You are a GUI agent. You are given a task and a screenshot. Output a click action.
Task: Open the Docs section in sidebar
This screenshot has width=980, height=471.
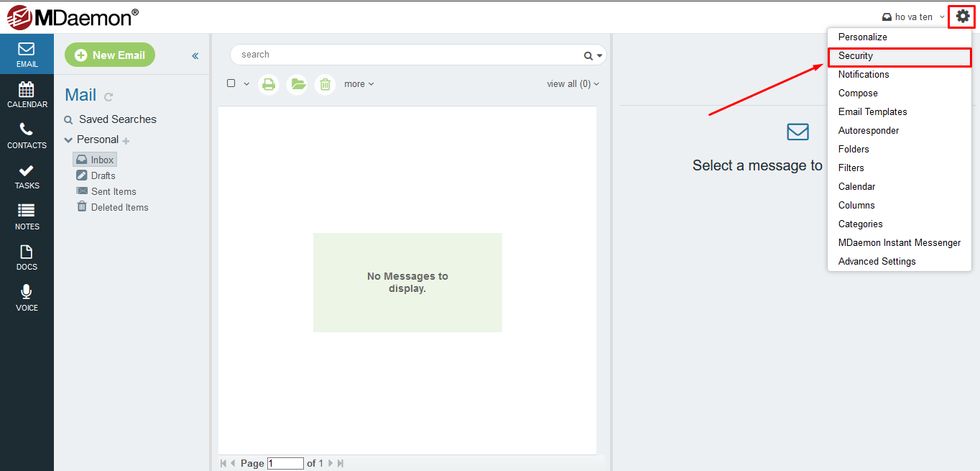27,257
